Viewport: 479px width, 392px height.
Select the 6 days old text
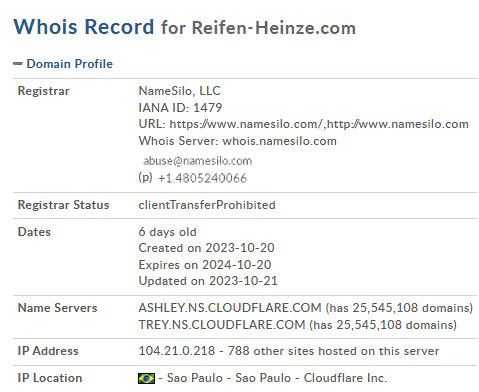point(167,232)
